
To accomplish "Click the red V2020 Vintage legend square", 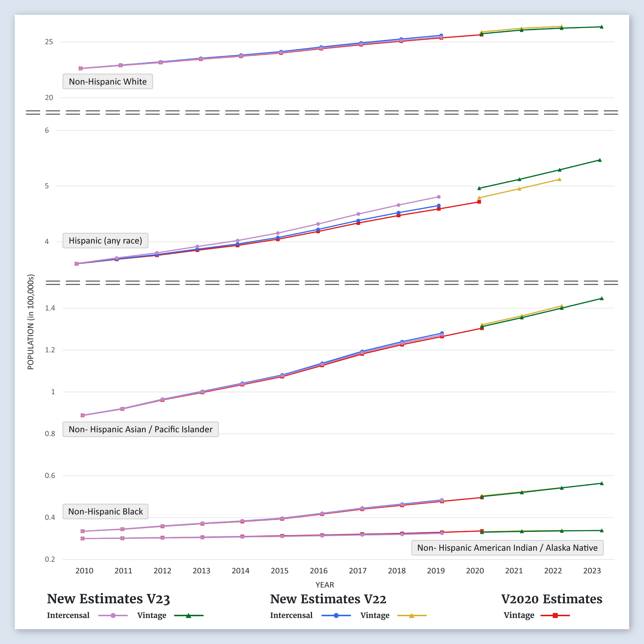I will pyautogui.click(x=555, y=616).
